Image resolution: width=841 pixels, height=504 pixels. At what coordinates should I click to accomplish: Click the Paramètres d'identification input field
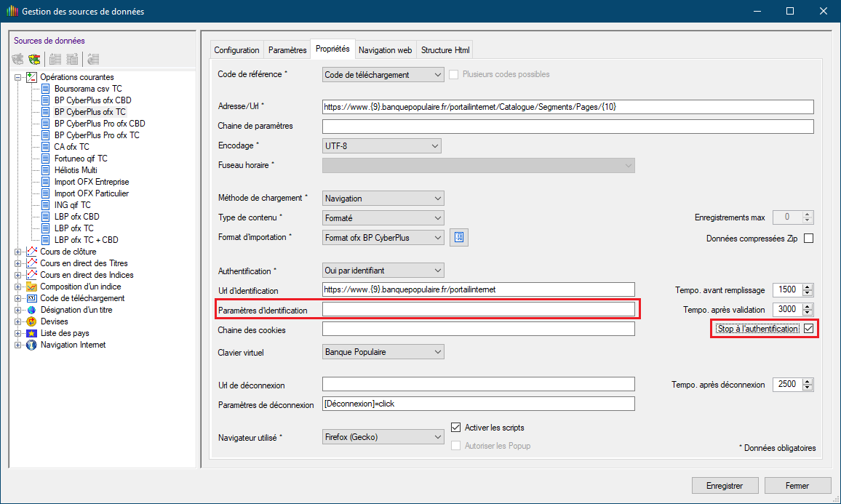478,310
